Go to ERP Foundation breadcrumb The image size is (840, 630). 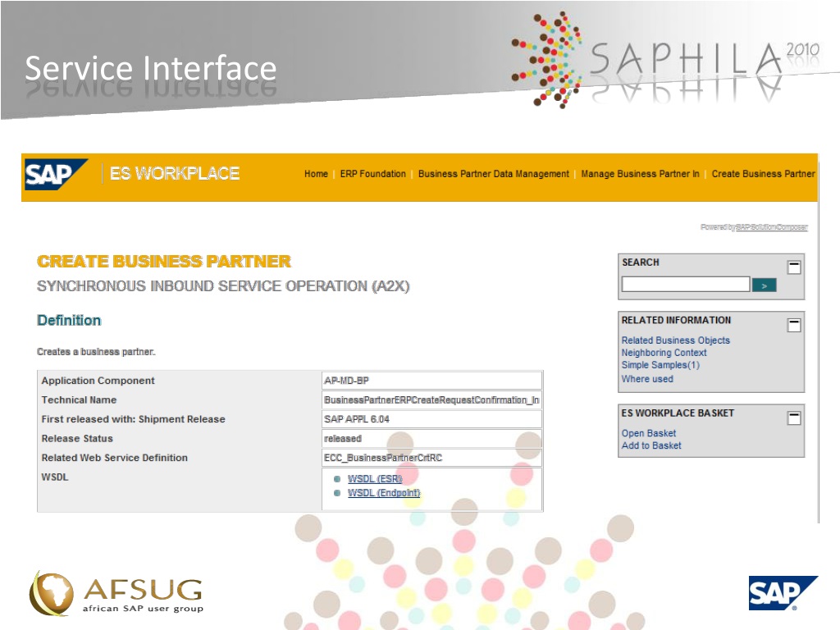click(x=373, y=174)
